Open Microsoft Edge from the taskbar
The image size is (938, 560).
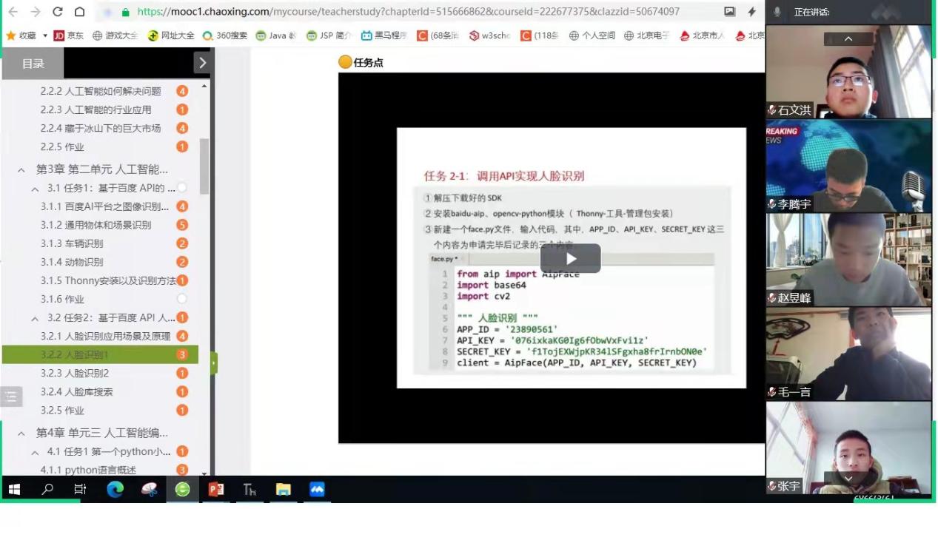click(x=115, y=489)
